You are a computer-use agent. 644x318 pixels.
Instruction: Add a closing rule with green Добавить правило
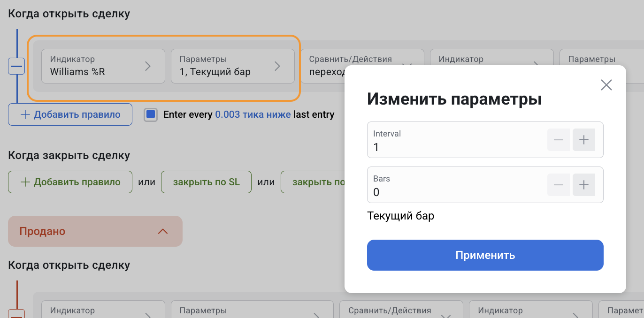(70, 182)
